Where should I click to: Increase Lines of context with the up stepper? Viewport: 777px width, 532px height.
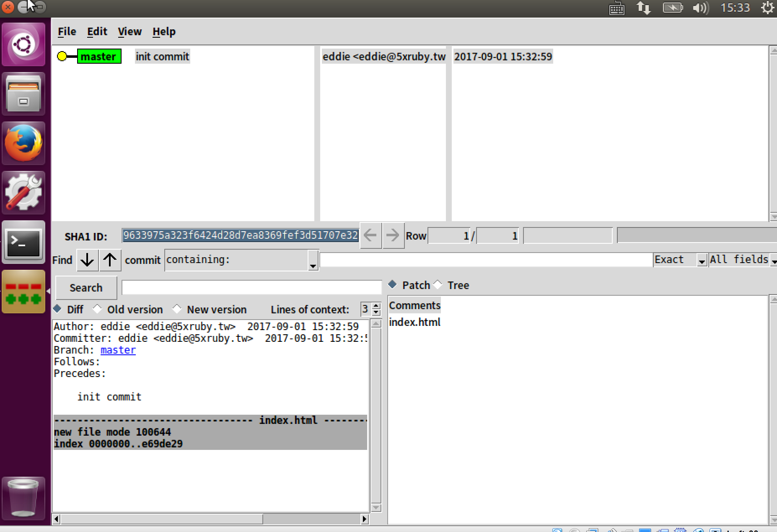coord(375,306)
